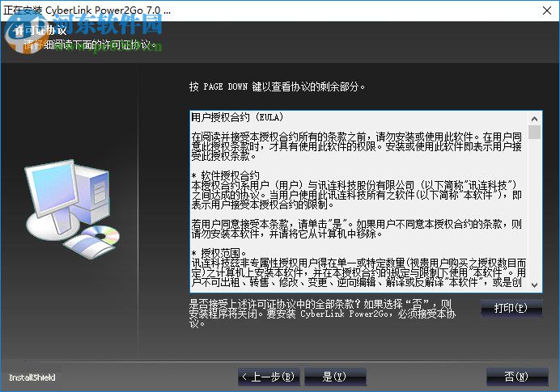Viewport: 560px width, 392px height.
Task: Click the InstallShield label
Action: click(x=32, y=377)
